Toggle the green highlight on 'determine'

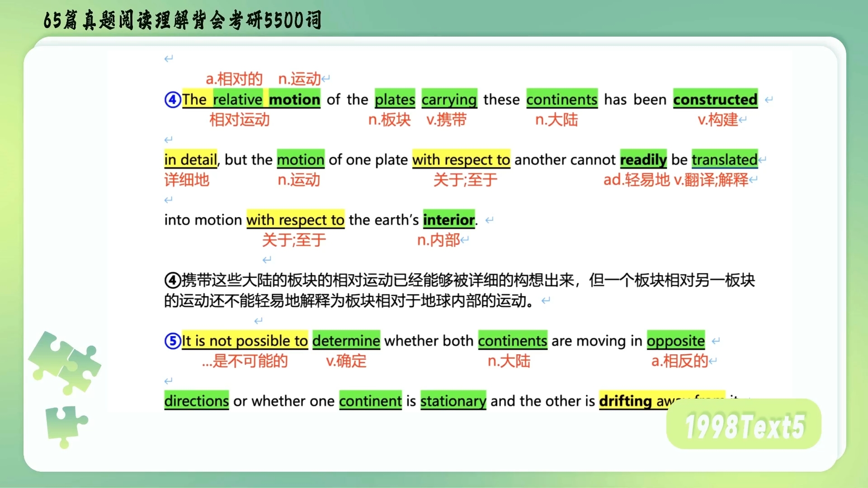coord(346,341)
